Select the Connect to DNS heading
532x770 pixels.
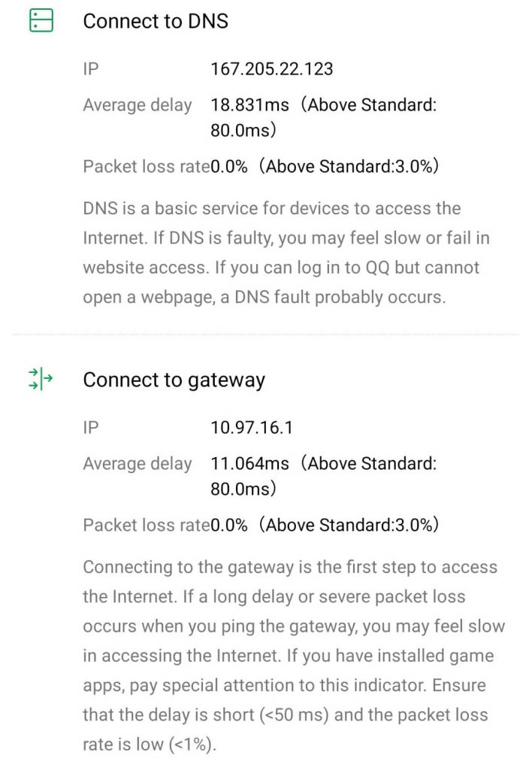[x=156, y=22]
